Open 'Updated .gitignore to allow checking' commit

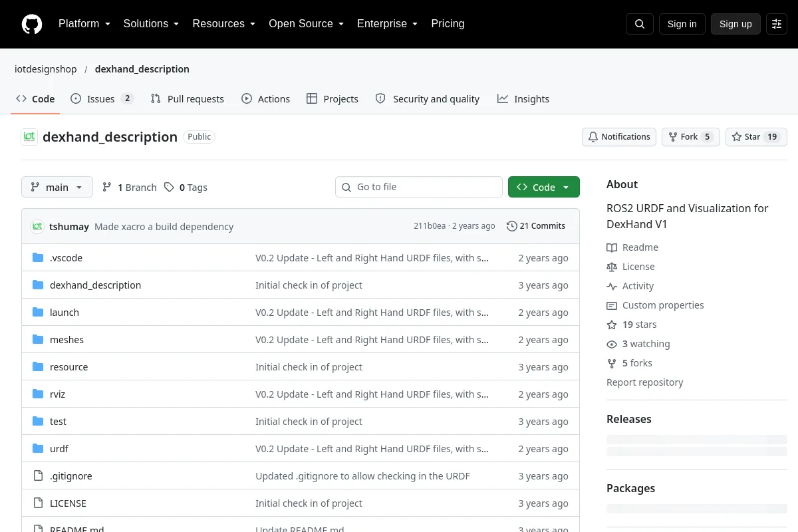(x=362, y=476)
